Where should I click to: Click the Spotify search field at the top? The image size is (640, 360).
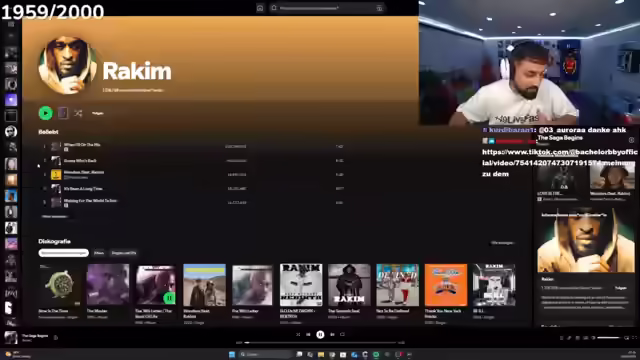click(327, 8)
